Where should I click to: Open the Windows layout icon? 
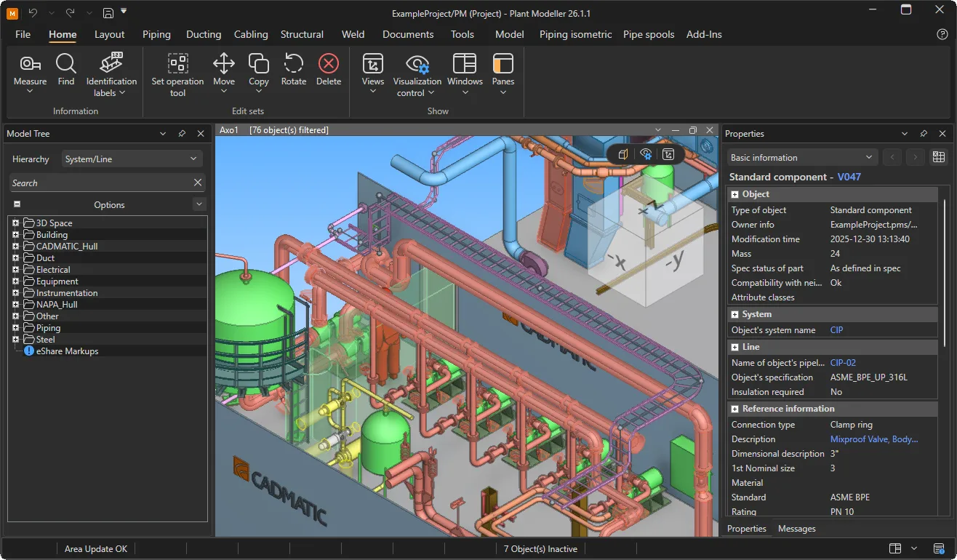[465, 63]
